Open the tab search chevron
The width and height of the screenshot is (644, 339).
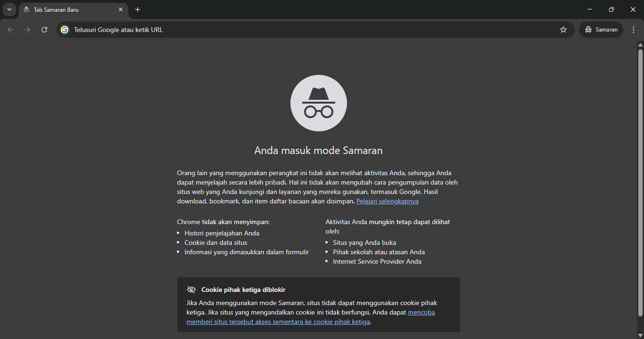[x=9, y=9]
